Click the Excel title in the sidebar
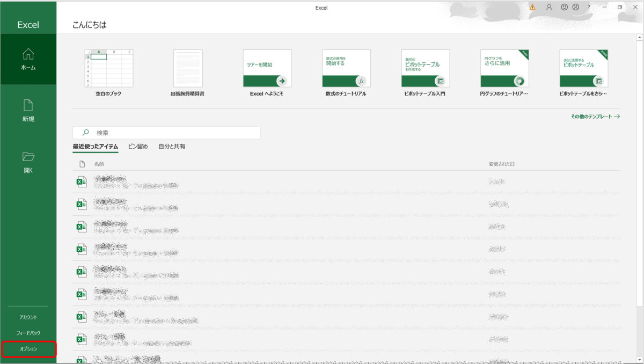This screenshot has width=644, height=364. pyautogui.click(x=28, y=25)
